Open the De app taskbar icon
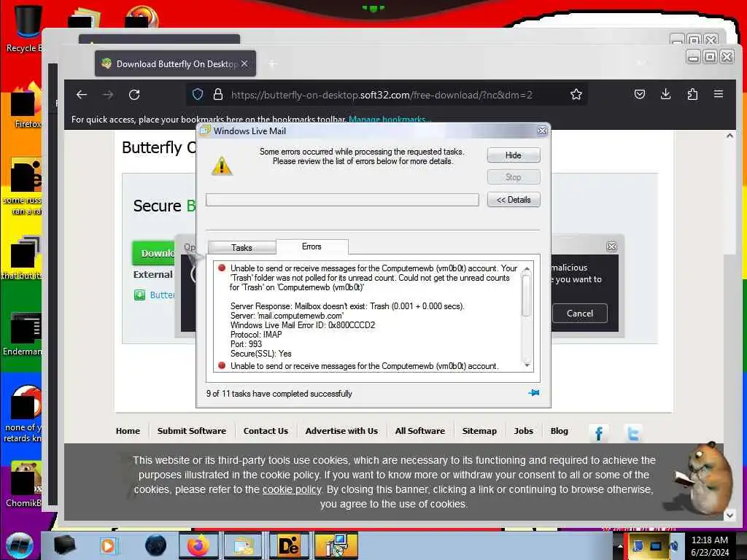 tap(289, 545)
